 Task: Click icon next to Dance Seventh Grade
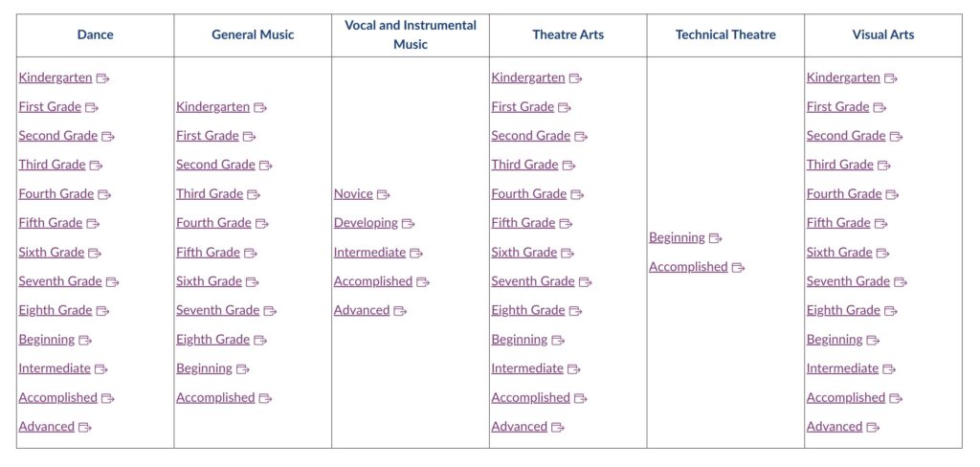(113, 282)
